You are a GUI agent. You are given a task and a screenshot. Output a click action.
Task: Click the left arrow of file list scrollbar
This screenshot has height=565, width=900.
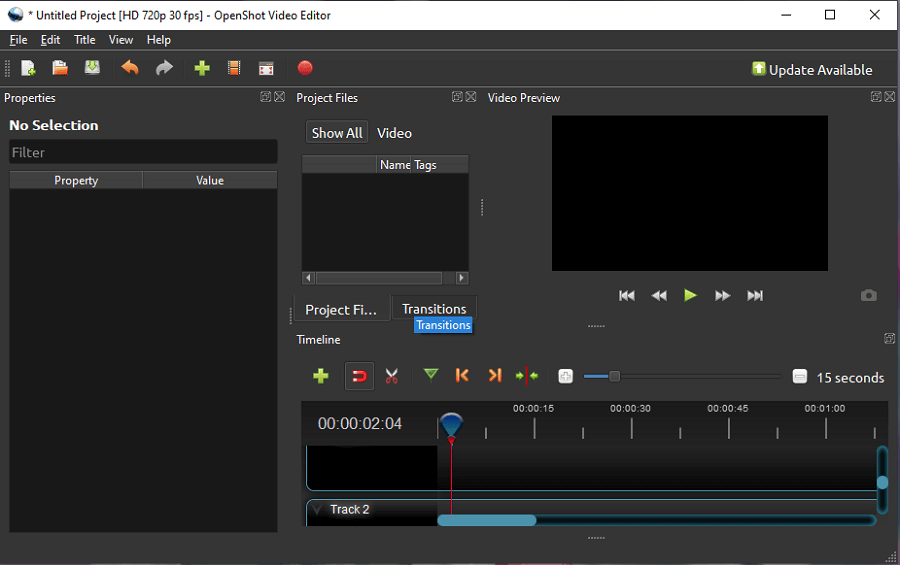(309, 278)
